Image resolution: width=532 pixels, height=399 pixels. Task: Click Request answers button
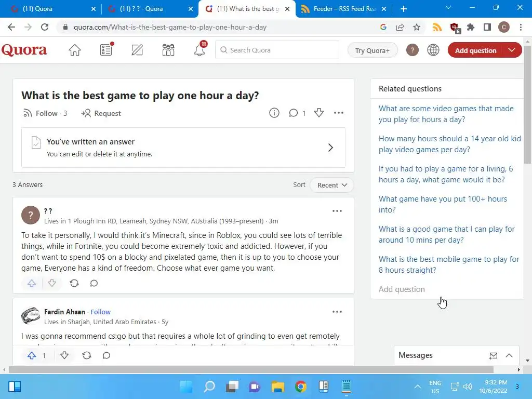101,113
